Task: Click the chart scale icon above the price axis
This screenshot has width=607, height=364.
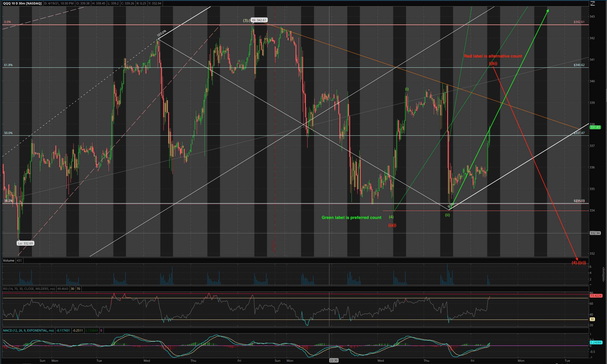Action: 592,3
